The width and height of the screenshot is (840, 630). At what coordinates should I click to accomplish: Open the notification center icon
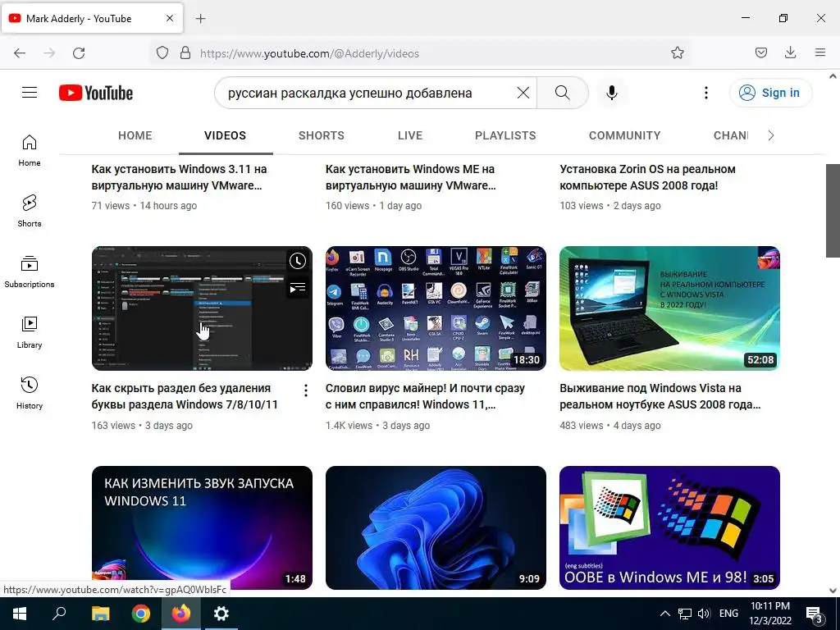click(x=815, y=614)
